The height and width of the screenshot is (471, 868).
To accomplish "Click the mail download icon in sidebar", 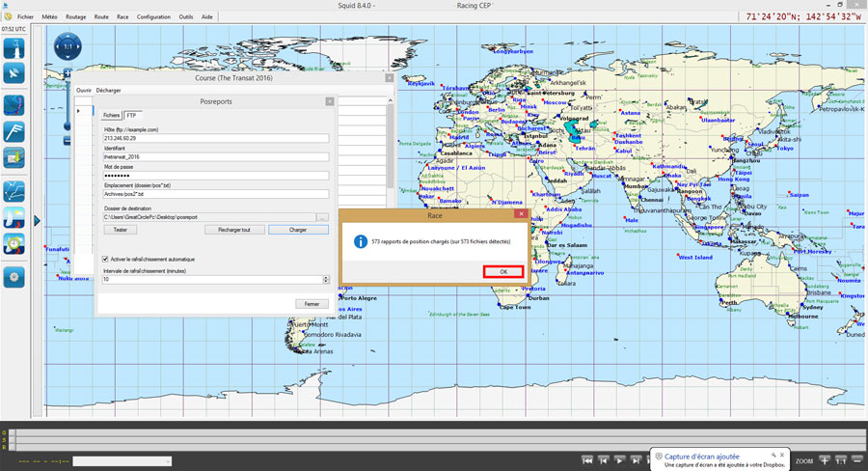I will click(x=14, y=156).
